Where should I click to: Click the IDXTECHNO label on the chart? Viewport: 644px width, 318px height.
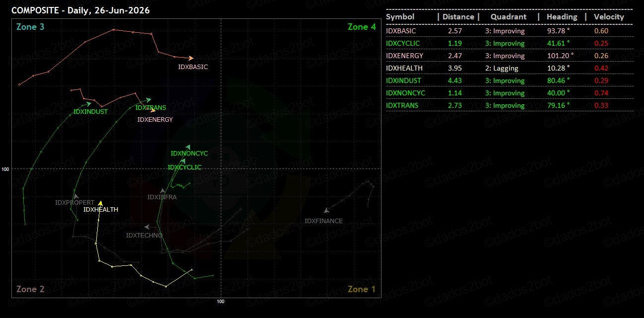pyautogui.click(x=144, y=236)
